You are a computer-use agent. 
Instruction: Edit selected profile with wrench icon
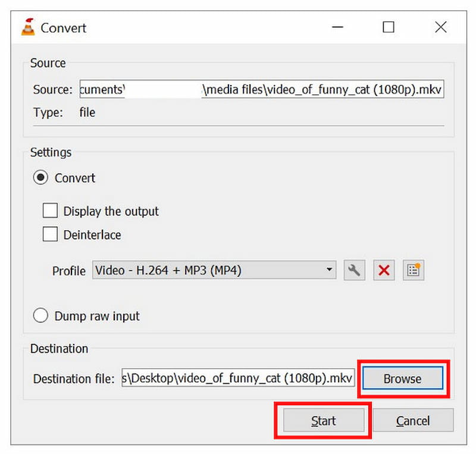[354, 271]
